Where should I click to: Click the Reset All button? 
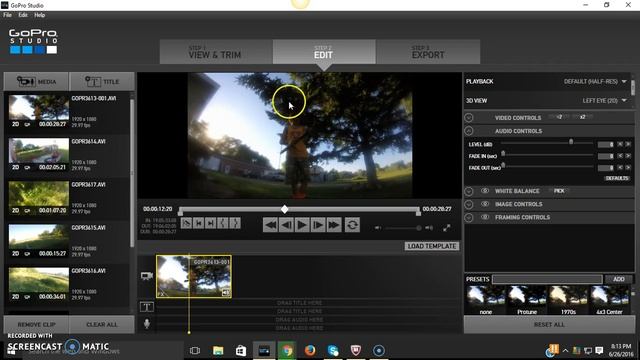click(x=549, y=324)
